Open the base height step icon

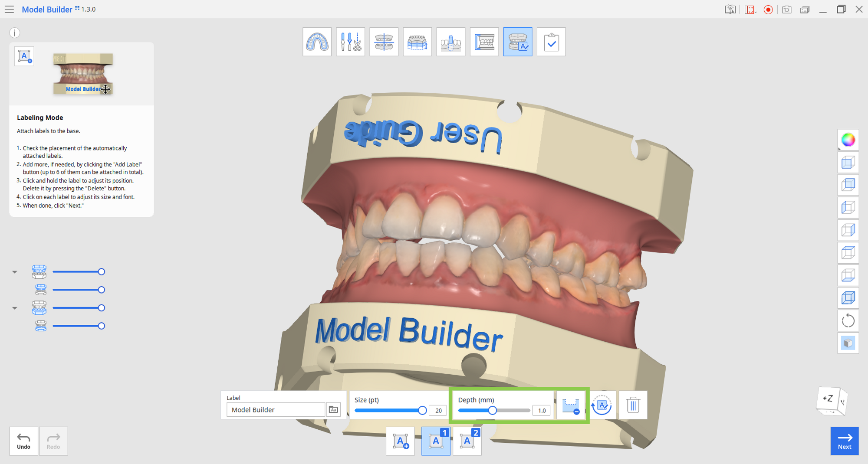click(x=417, y=42)
